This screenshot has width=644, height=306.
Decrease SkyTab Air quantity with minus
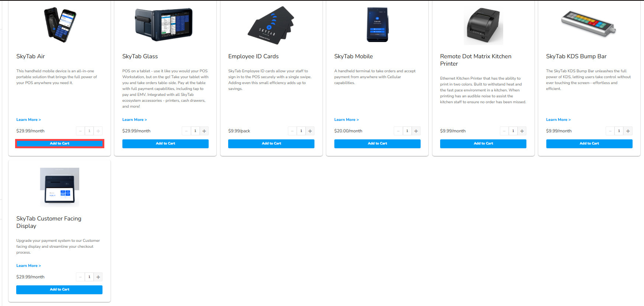(x=80, y=131)
